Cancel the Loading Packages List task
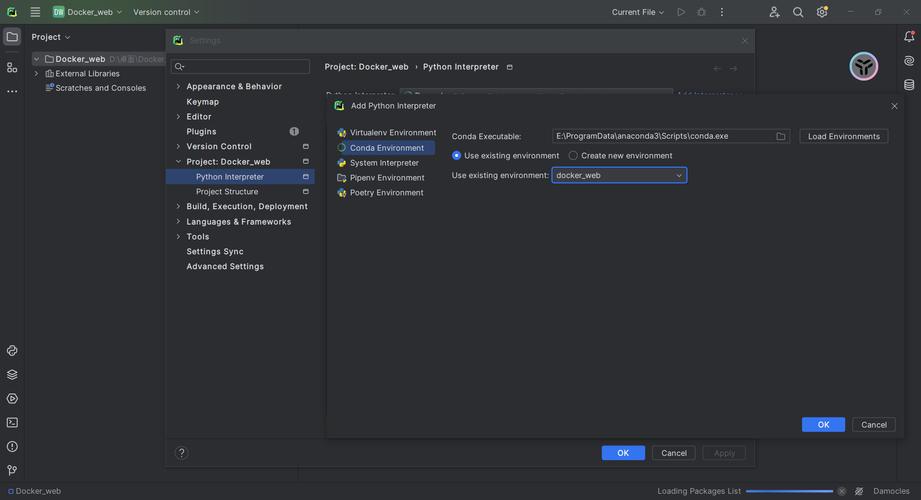921x500 pixels. [x=842, y=491]
